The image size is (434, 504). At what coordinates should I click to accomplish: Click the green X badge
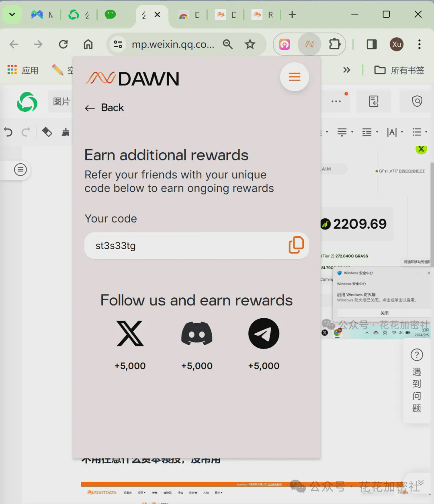coord(421,149)
